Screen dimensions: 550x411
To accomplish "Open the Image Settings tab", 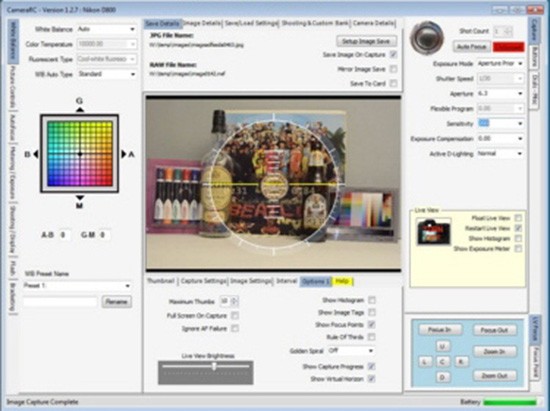I will pyautogui.click(x=251, y=281).
